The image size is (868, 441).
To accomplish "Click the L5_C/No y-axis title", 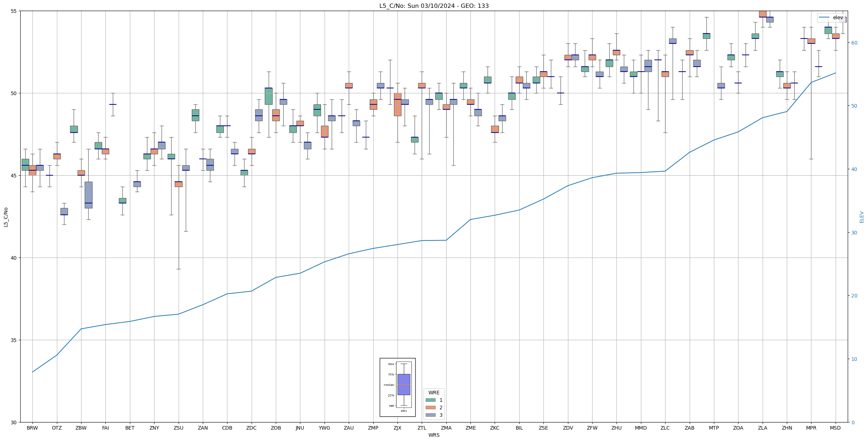I will tap(6, 217).
